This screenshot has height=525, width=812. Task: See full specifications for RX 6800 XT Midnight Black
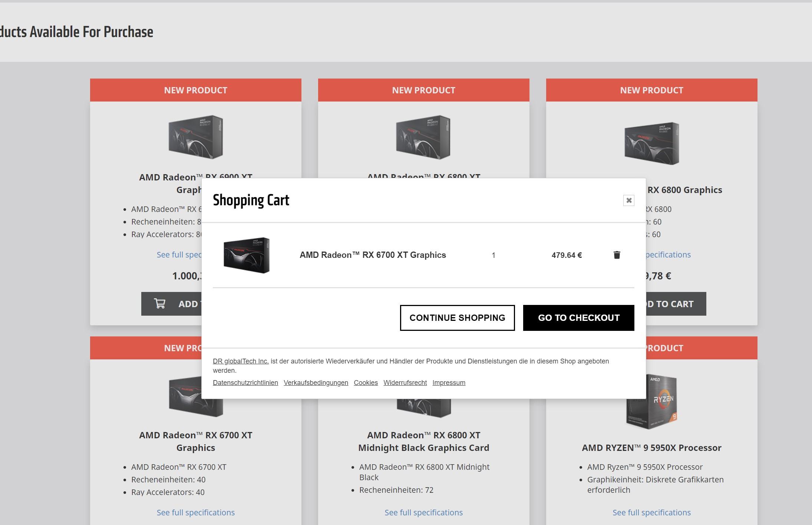(x=424, y=512)
